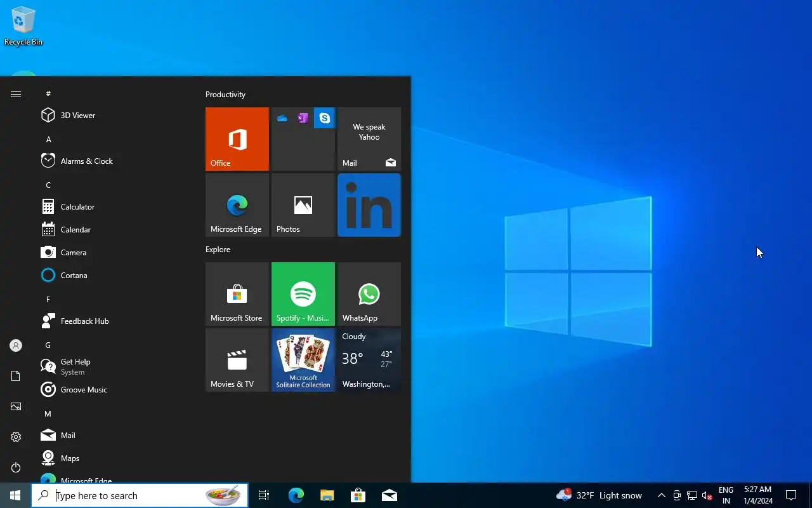The width and height of the screenshot is (812, 508).
Task: Open the muted volume tray icon
Action: [707, 495]
